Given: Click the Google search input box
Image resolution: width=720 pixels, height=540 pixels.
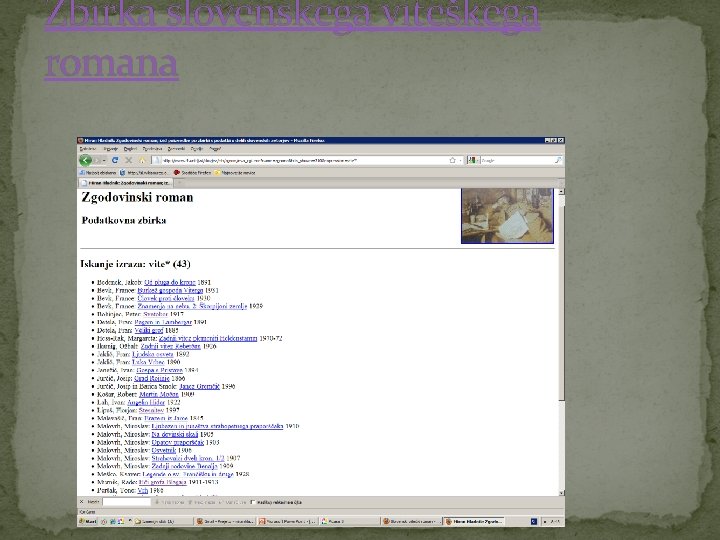Looking at the screenshot, I should tap(517, 160).
